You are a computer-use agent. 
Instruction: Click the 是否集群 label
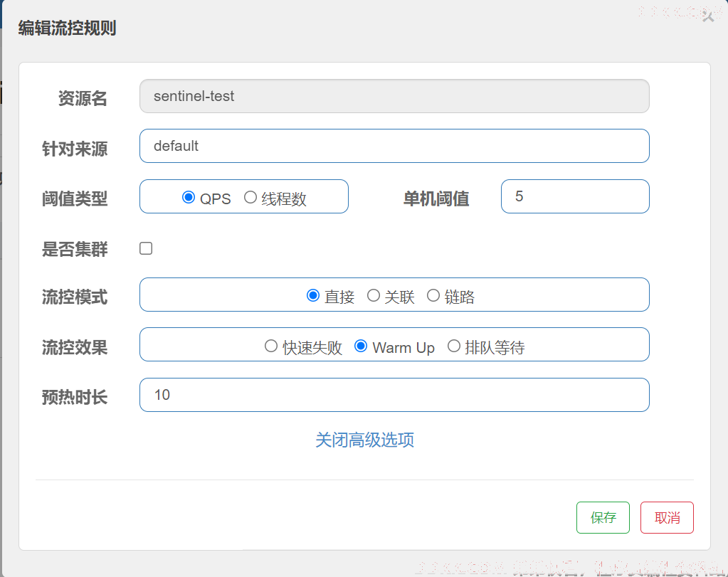75,249
